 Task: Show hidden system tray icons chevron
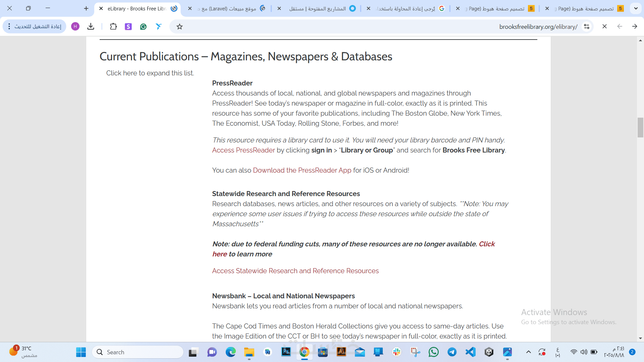[528, 352]
